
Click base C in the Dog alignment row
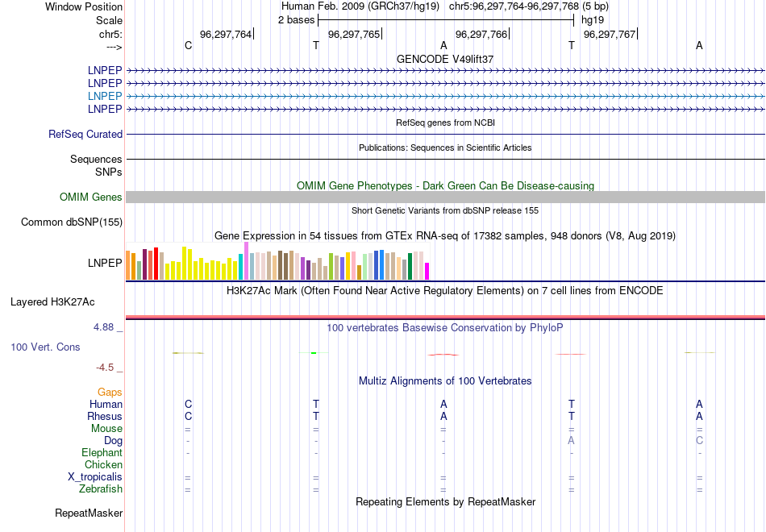pyautogui.click(x=700, y=441)
